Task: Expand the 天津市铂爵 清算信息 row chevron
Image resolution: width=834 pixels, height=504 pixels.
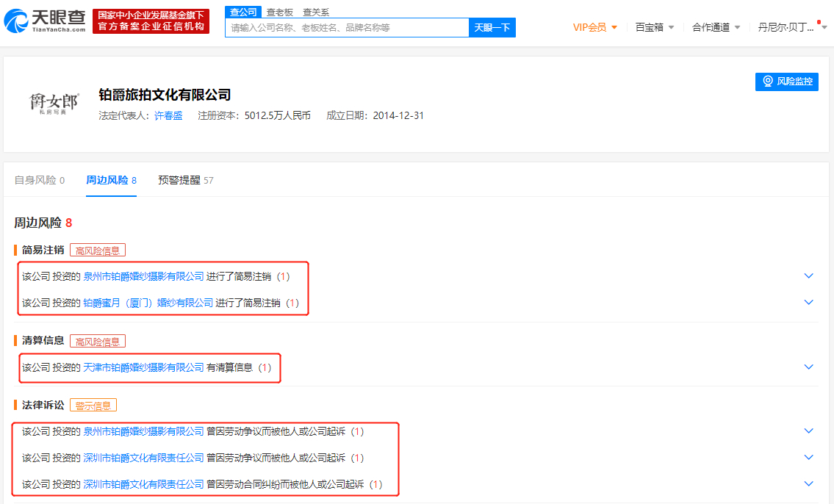Action: click(x=808, y=367)
